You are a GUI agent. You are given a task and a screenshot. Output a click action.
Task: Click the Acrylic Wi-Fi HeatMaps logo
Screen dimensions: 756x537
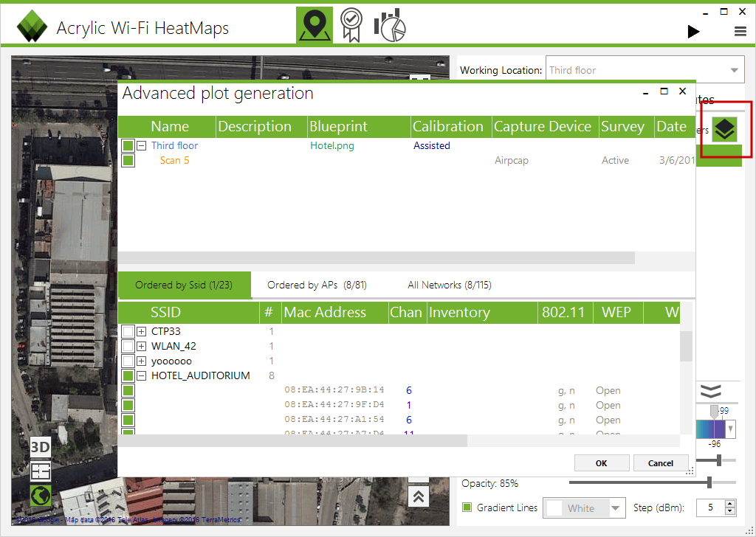pyautogui.click(x=32, y=26)
